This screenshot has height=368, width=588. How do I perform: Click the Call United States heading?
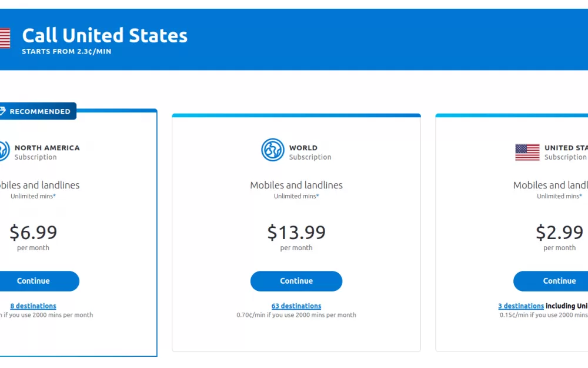click(x=105, y=35)
